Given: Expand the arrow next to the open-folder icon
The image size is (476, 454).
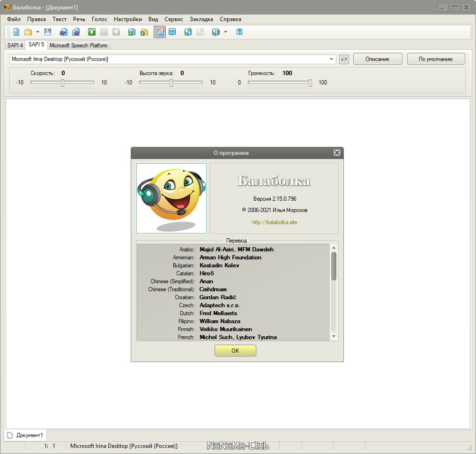Looking at the screenshot, I should (x=37, y=32).
